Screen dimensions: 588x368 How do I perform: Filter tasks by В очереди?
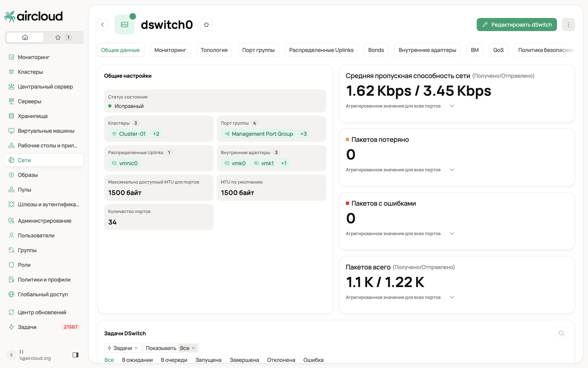[174, 360]
